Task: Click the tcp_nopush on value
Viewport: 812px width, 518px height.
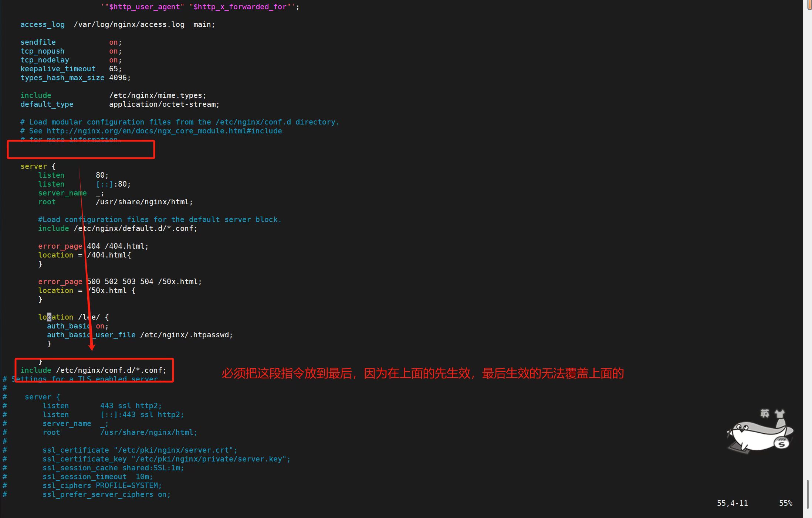Action: click(x=113, y=51)
